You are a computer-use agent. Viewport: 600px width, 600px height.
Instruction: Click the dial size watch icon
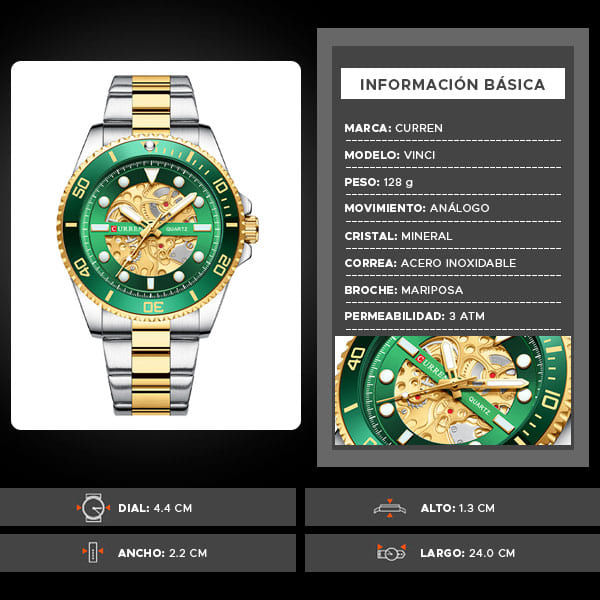click(x=93, y=507)
